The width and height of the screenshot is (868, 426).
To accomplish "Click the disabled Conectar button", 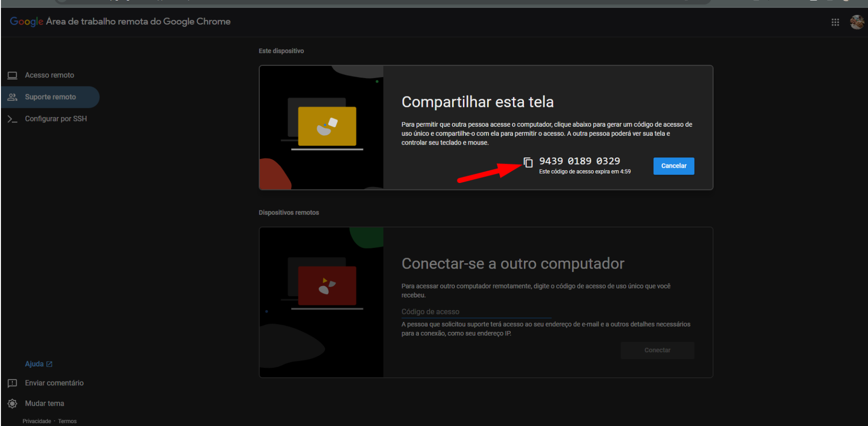I will 657,350.
